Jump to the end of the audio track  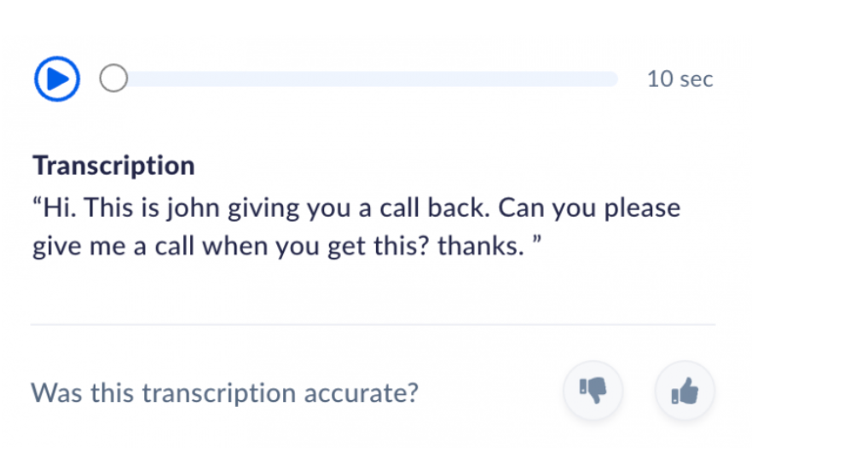coord(615,79)
